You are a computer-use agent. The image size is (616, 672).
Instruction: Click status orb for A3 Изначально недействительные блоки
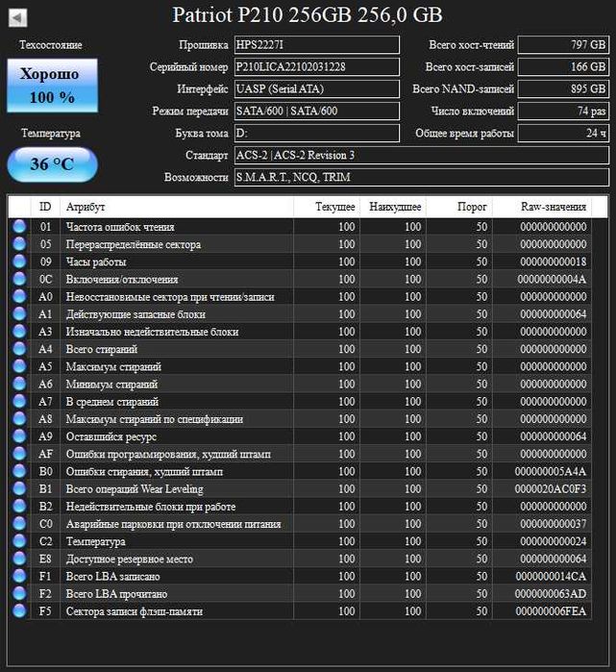(x=19, y=332)
